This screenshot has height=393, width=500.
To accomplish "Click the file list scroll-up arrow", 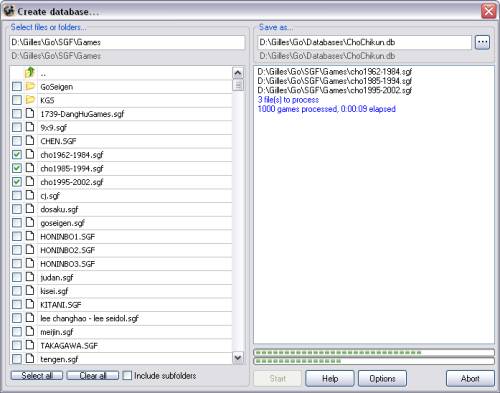I will 238,73.
